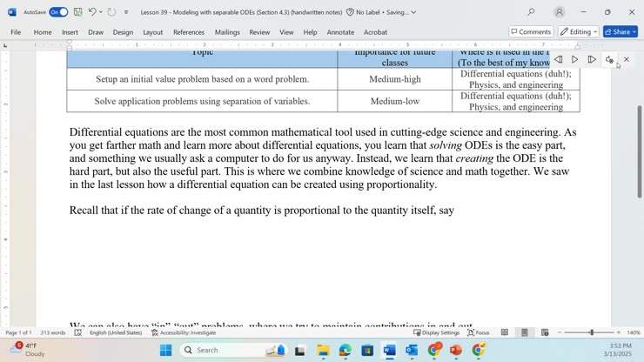Click the play ink replay icon
The width and height of the screenshot is (644, 362).
(x=575, y=59)
